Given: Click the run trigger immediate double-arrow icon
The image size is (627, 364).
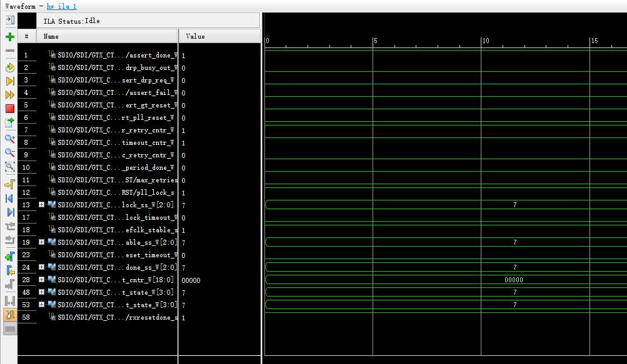Looking at the screenshot, I should click(10, 95).
